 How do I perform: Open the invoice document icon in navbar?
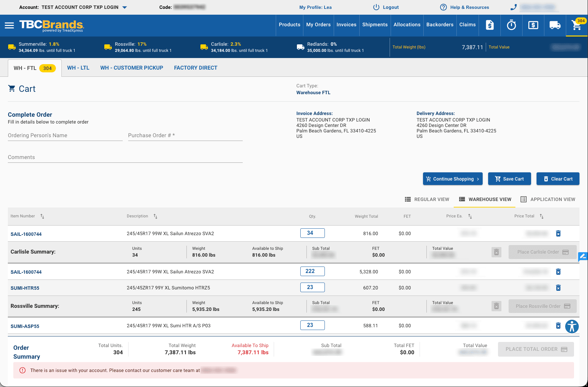tap(489, 25)
